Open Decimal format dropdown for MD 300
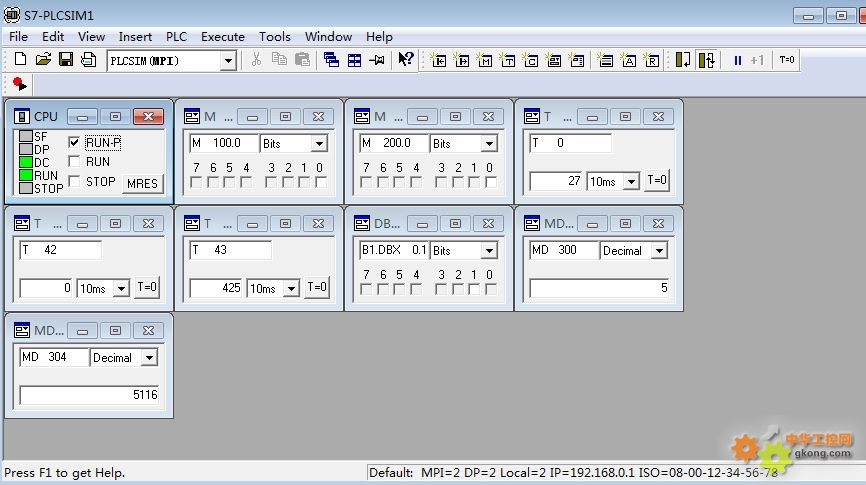866x485 pixels. coord(659,251)
